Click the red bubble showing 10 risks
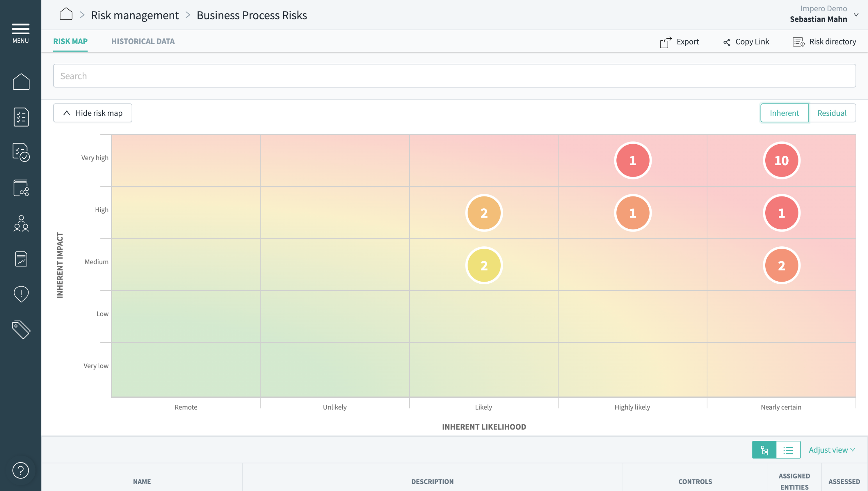This screenshot has height=491, width=868. click(x=782, y=160)
